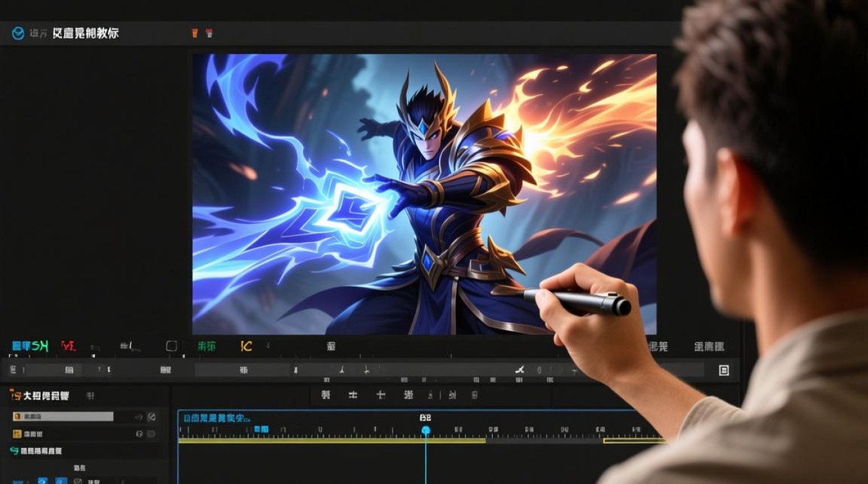Click the blue circular logo in the title bar
This screenshot has width=868, height=484.
18,34
